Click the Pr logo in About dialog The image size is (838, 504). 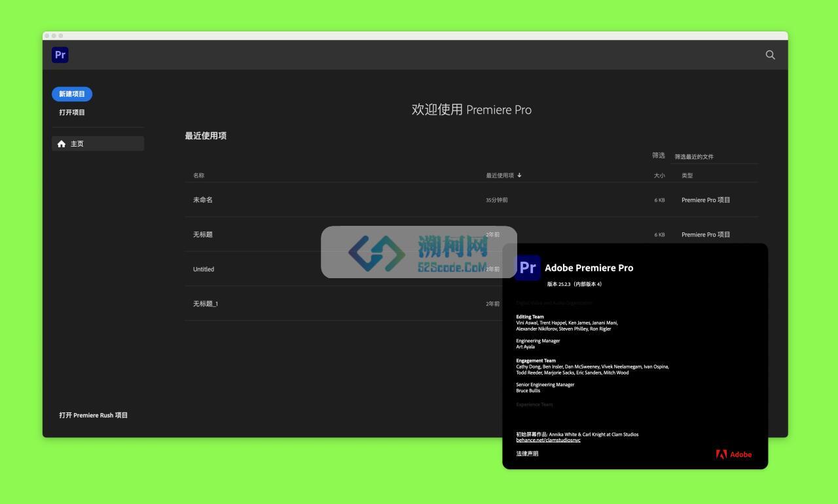click(x=528, y=268)
